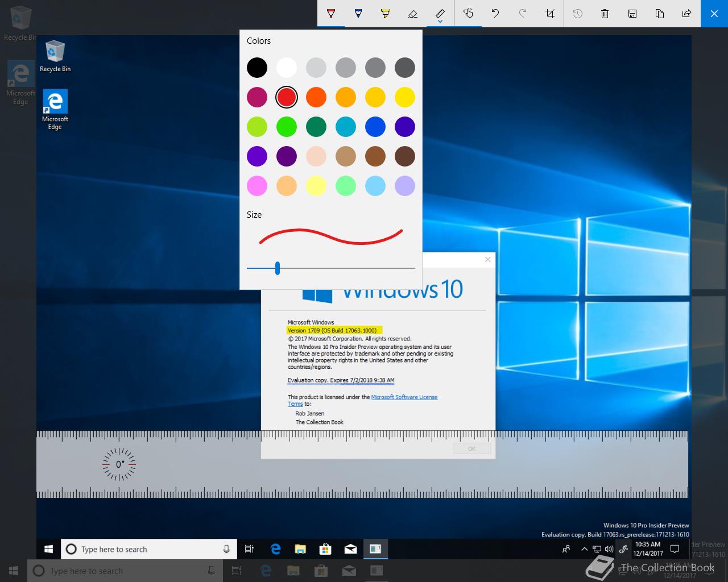Viewport: 728px width, 582px height.
Task: Undo the last ink stroke
Action: coord(495,13)
